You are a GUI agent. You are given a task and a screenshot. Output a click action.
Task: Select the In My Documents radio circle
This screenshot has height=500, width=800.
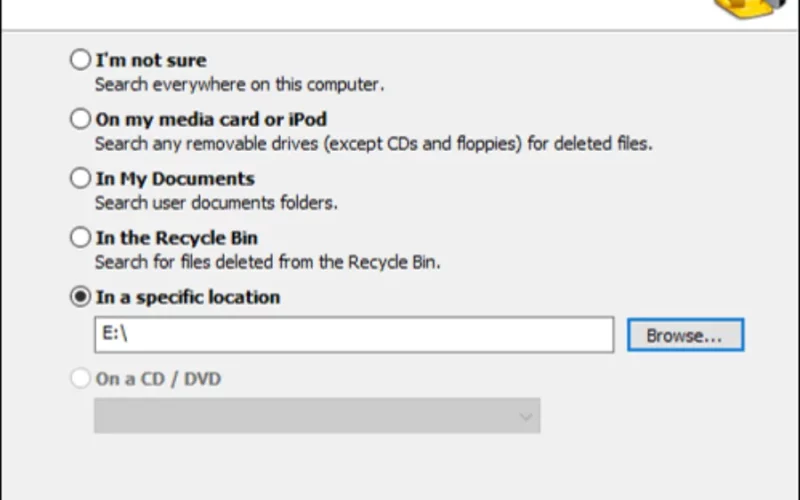coord(80,178)
